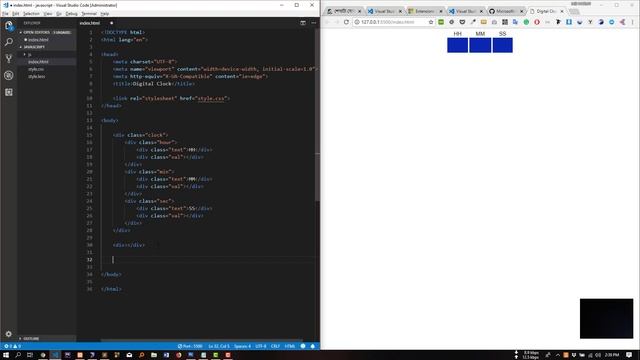Image resolution: width=640 pixels, height=360 pixels.
Task: Click the blue HH box on page
Action: 457,45
